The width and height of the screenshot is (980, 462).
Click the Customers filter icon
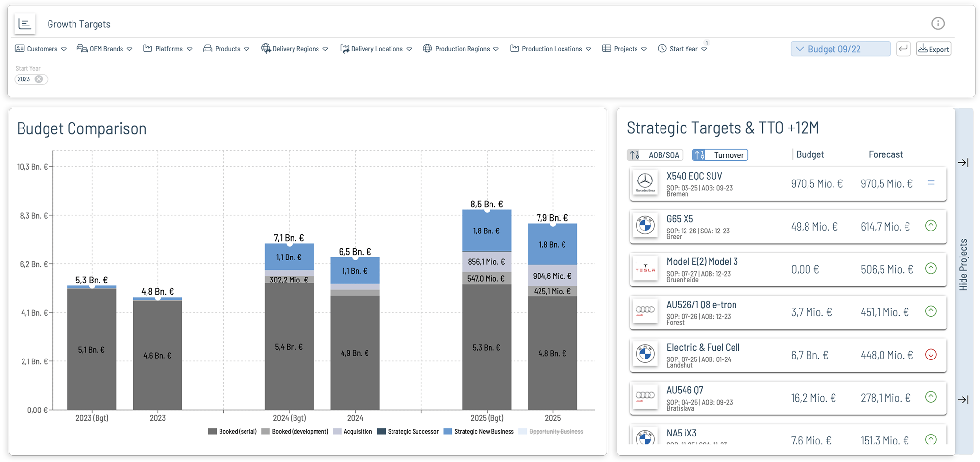[x=20, y=49]
